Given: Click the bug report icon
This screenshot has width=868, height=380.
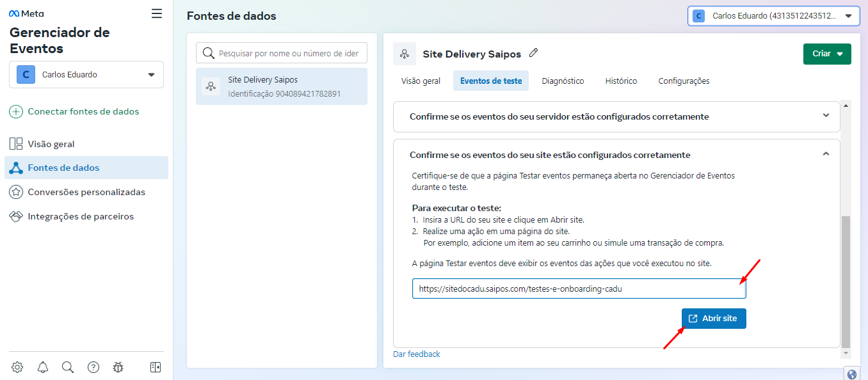Looking at the screenshot, I should (118, 367).
